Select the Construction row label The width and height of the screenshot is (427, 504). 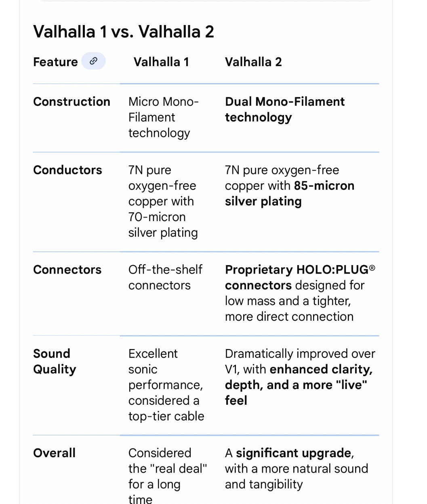click(72, 102)
